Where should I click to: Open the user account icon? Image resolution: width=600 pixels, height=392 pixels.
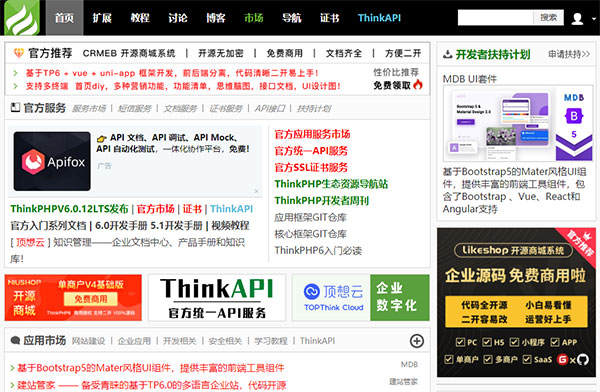click(577, 18)
